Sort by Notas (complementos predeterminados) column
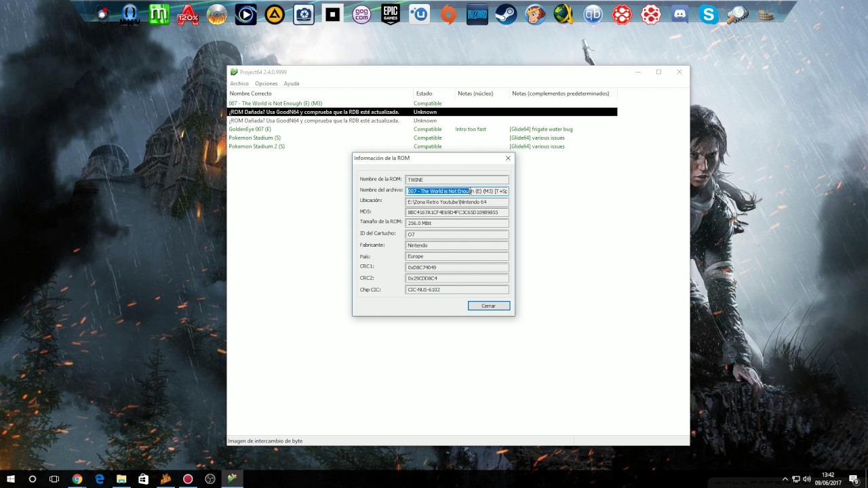Viewport: 868px width, 488px height. 564,94
